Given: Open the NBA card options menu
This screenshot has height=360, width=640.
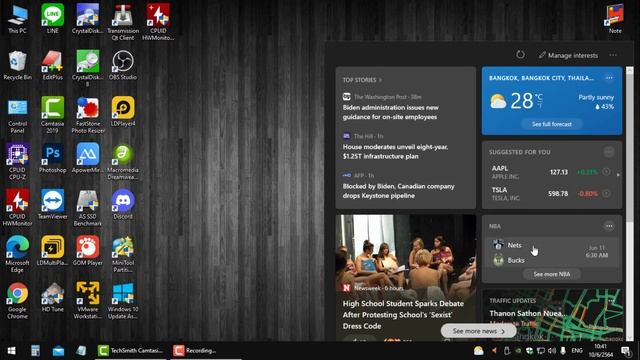Looking at the screenshot, I should [609, 226].
